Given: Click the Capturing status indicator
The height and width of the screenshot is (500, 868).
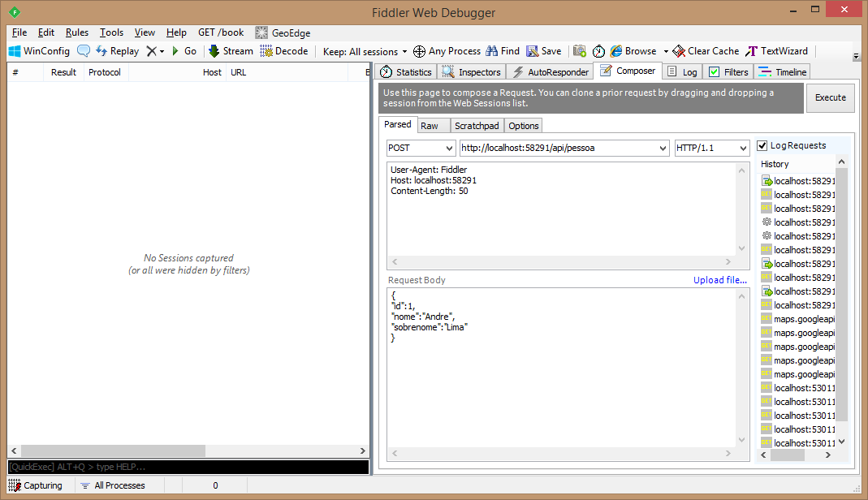Looking at the screenshot, I should coord(36,485).
